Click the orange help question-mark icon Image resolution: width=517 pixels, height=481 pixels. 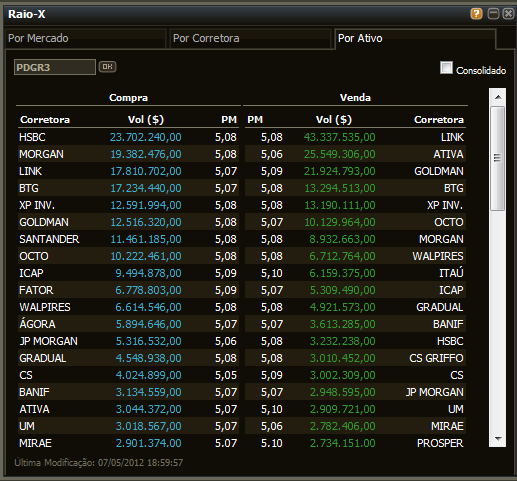coord(476,14)
